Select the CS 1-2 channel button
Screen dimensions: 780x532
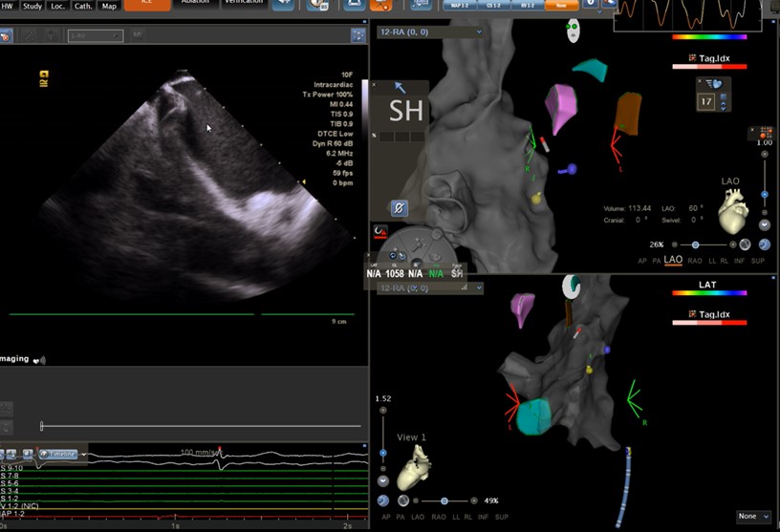click(493, 5)
